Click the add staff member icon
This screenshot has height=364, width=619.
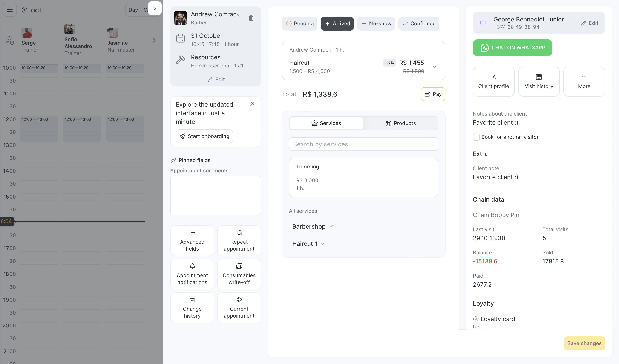coord(10,41)
